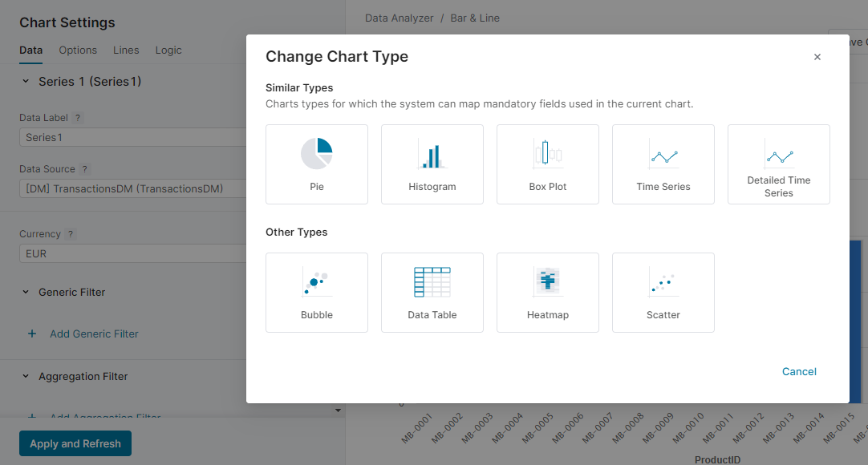Select the Scatter chart icon
This screenshot has height=465, width=868.
pos(663,292)
